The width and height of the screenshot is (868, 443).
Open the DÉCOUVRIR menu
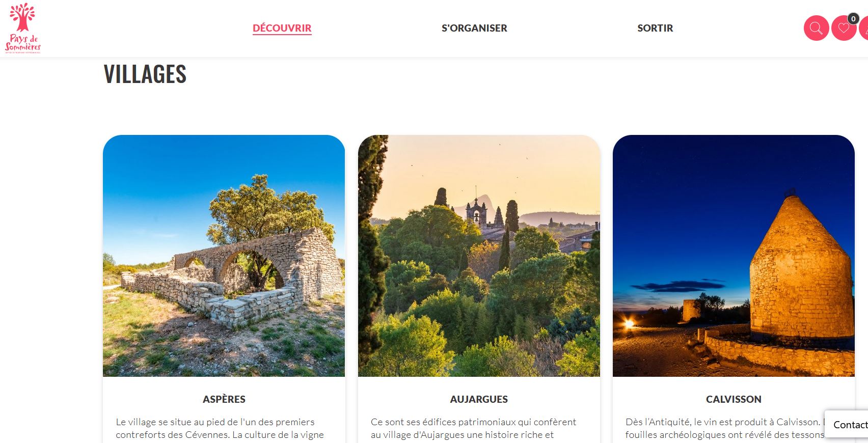click(x=282, y=28)
